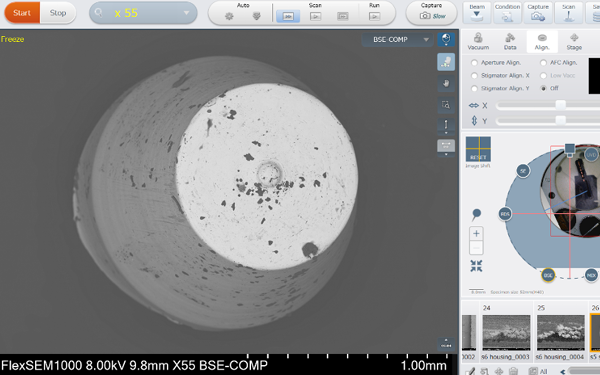Select the Off radio button
Viewport: 600px width, 375px height.
pyautogui.click(x=543, y=88)
